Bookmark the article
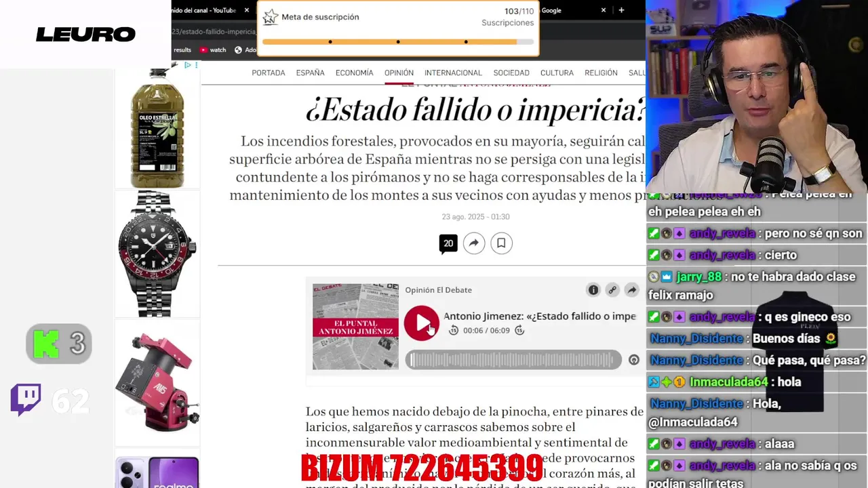The width and height of the screenshot is (868, 488). point(501,243)
